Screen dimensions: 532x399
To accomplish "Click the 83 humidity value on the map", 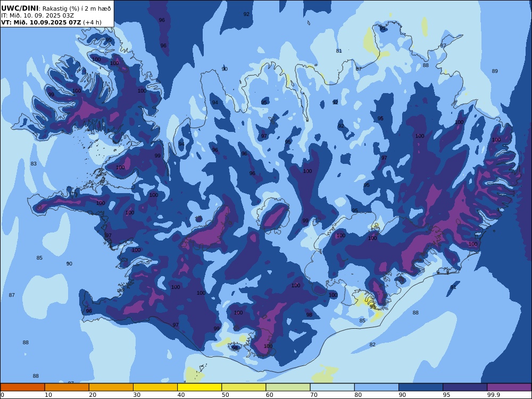I will pyautogui.click(x=34, y=163).
